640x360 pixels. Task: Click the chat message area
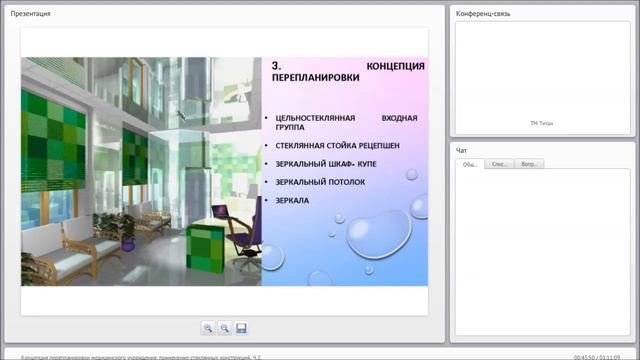coord(542,252)
